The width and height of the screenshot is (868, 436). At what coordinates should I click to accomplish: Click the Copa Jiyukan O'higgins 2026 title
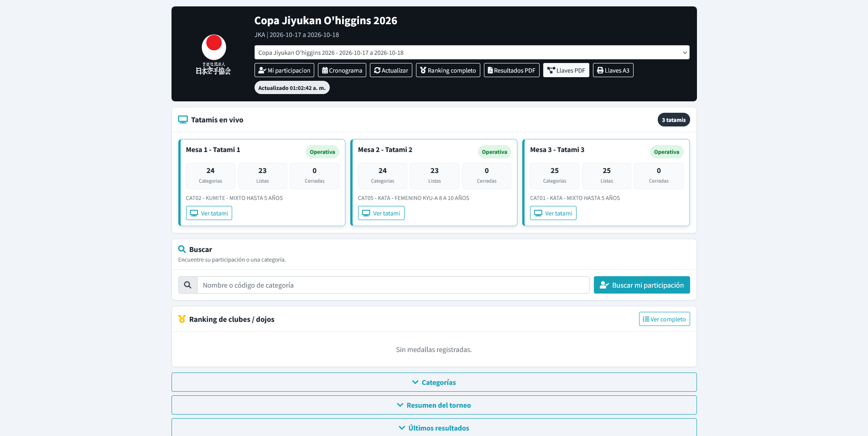pyautogui.click(x=326, y=21)
